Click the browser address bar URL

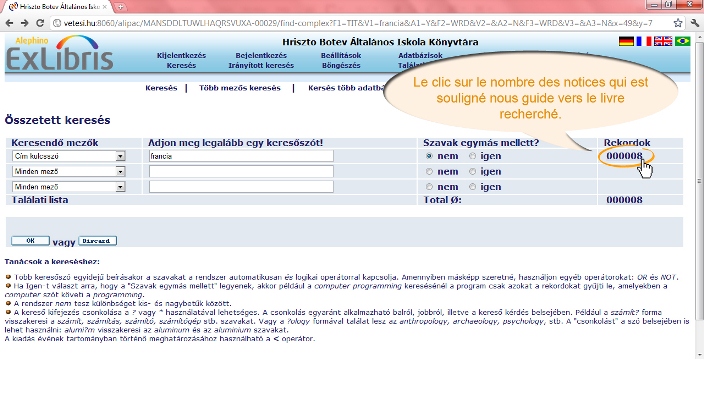(358, 23)
